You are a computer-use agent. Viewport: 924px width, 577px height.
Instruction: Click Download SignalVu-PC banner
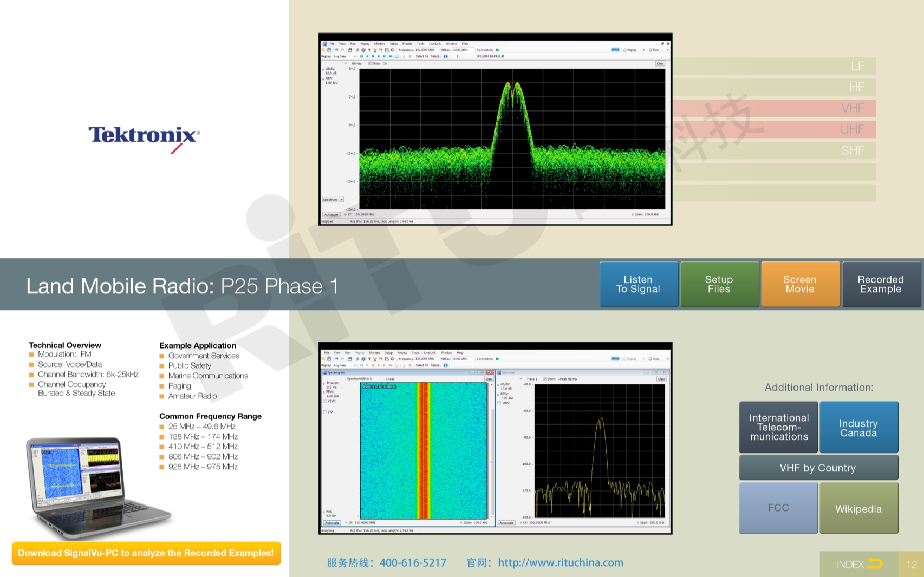click(146, 553)
